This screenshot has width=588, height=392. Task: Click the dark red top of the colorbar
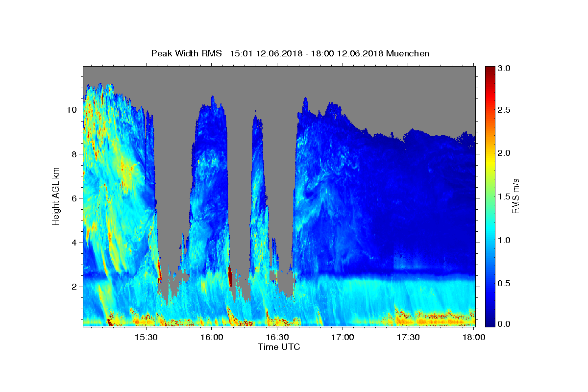coord(490,71)
